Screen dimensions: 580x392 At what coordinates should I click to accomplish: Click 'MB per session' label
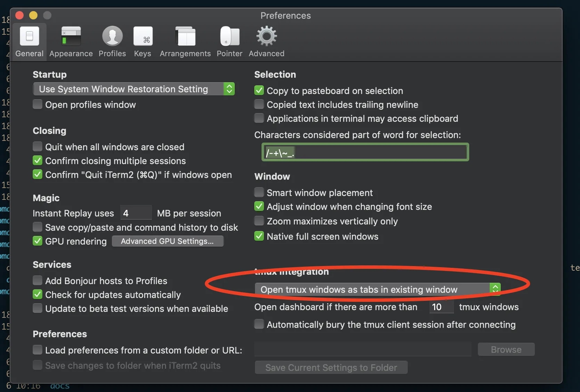pyautogui.click(x=189, y=213)
